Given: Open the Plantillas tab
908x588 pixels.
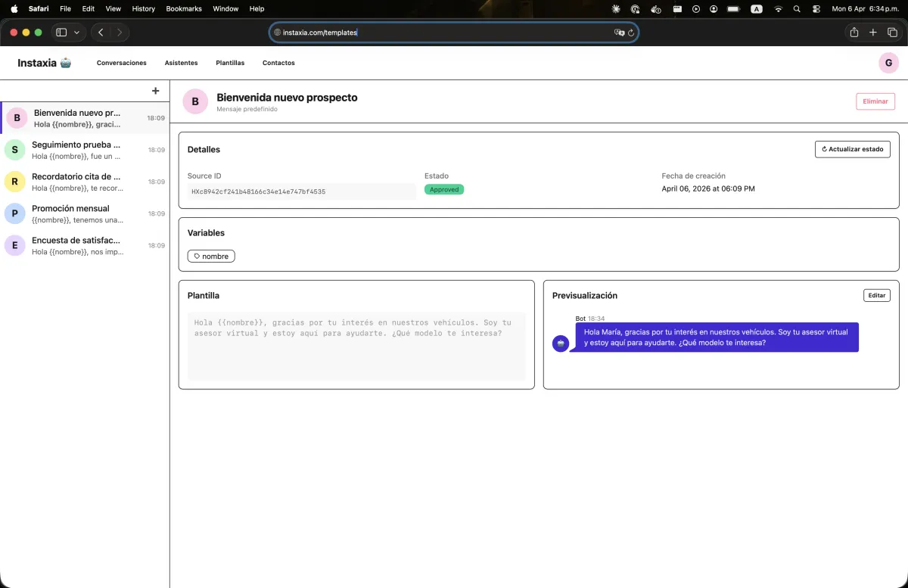Looking at the screenshot, I should tap(230, 63).
